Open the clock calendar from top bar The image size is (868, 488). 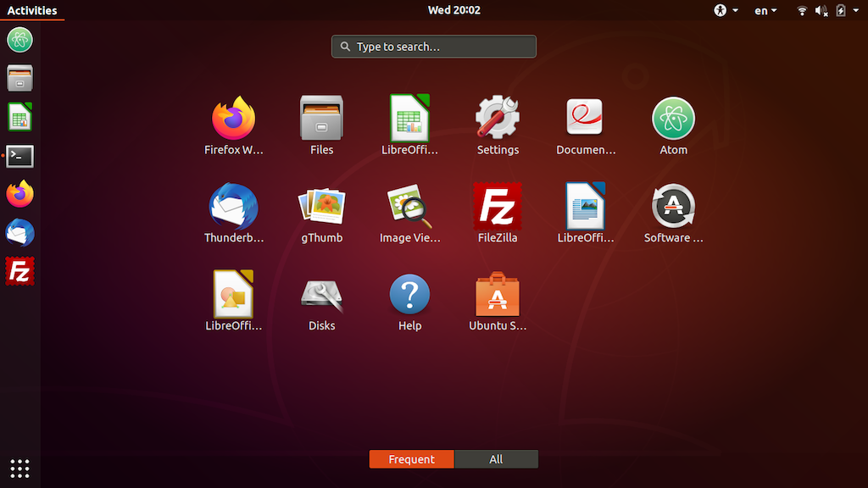[453, 11]
